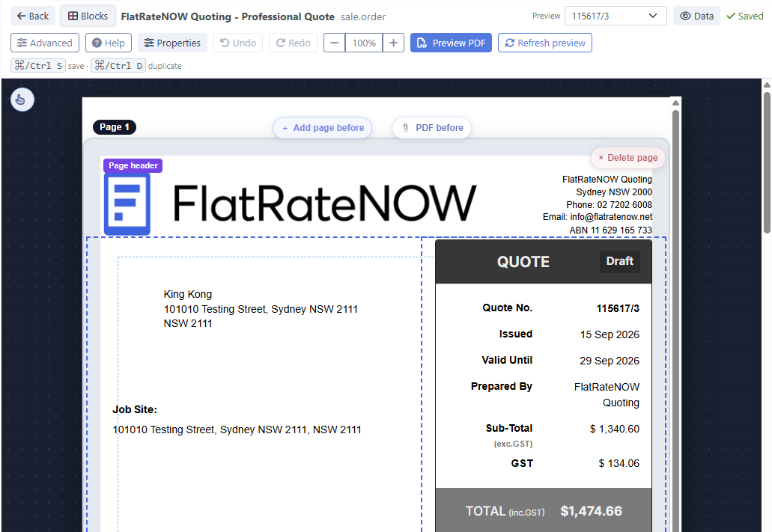This screenshot has width=772, height=532.
Task: Select the Prepared By label
Action: (501, 386)
